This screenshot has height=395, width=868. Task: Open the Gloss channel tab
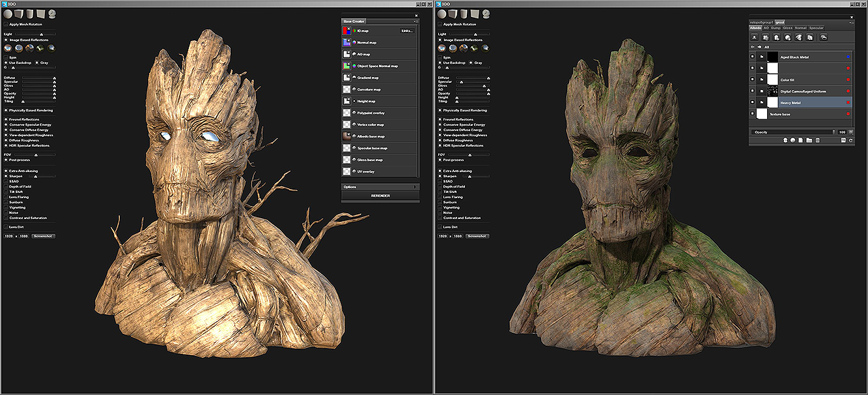(x=787, y=28)
